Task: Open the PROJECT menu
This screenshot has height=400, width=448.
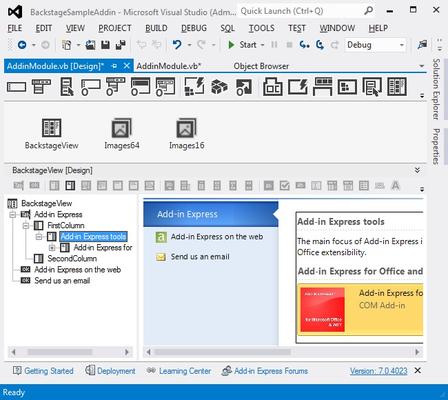Action: coord(115,28)
